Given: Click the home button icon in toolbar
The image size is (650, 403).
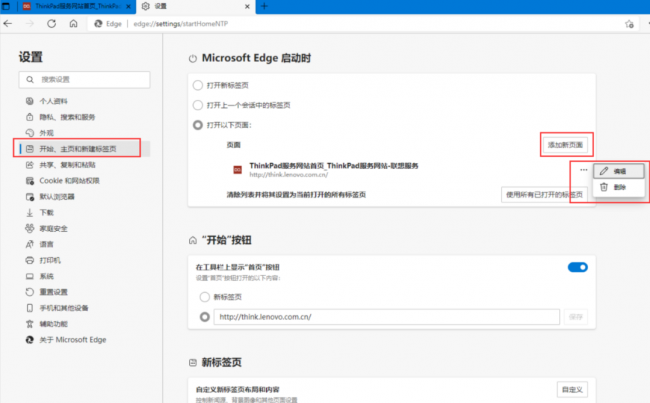Looking at the screenshot, I should (73, 24).
